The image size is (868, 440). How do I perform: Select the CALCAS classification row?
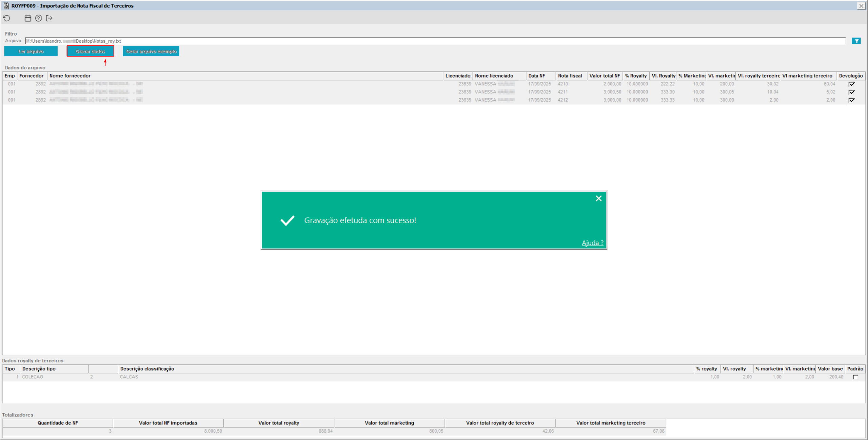129,377
